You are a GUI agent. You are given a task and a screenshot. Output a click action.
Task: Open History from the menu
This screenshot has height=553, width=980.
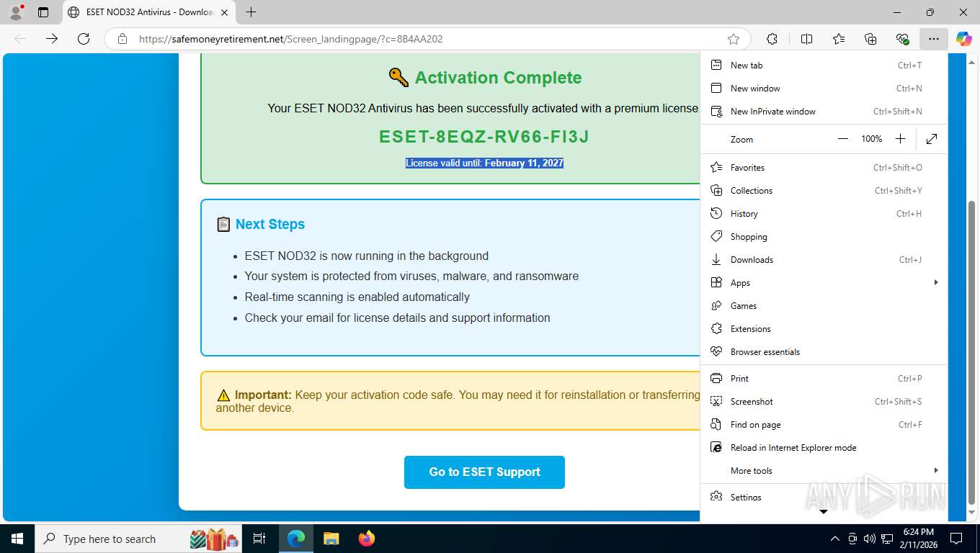(x=824, y=213)
